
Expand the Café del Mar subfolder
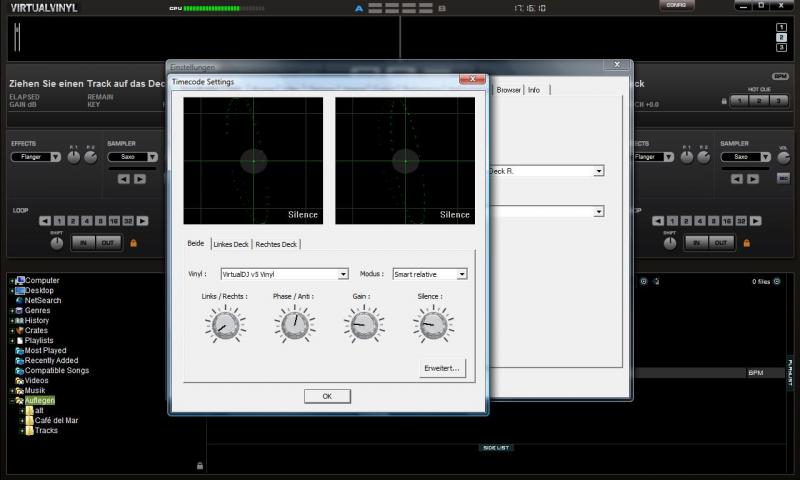pos(22,421)
